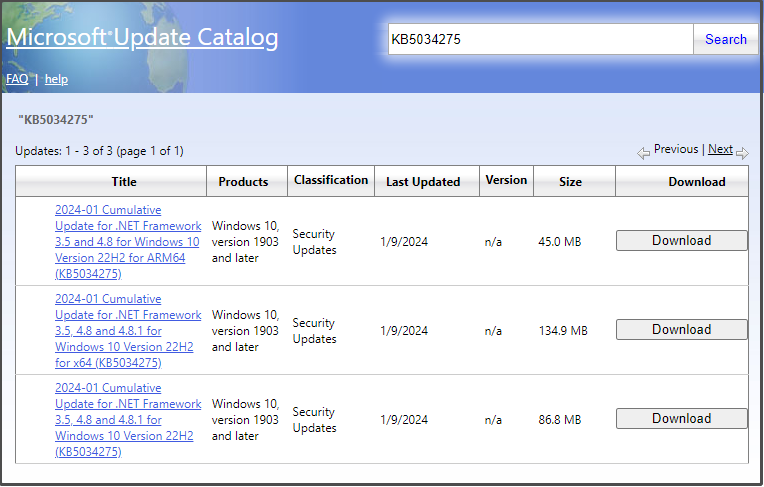Click the Search button
764x487 pixels.
tap(726, 39)
